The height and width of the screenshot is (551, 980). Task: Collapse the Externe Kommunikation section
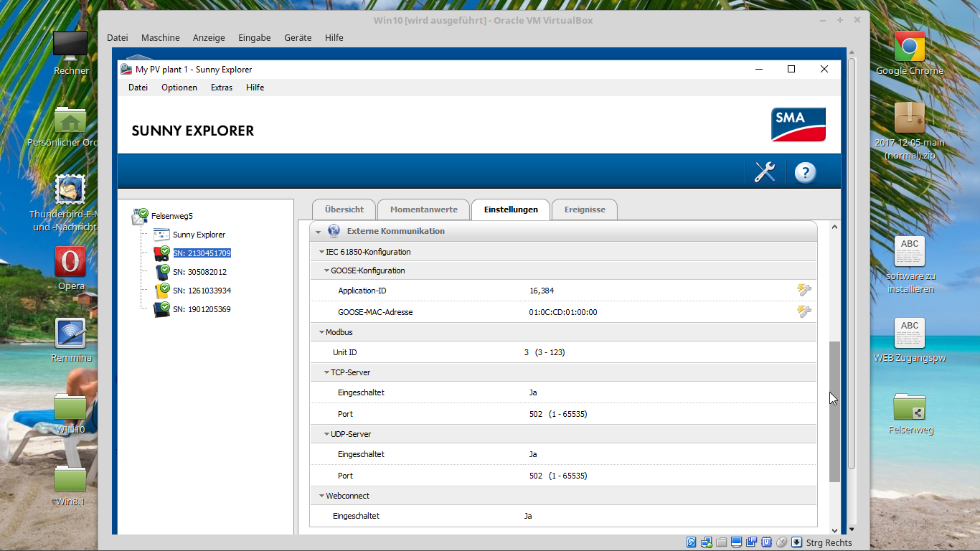pyautogui.click(x=318, y=232)
